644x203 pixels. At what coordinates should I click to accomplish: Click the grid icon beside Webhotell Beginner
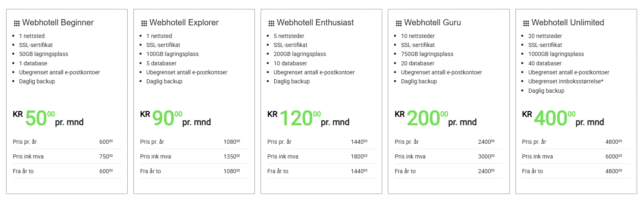click(x=17, y=23)
